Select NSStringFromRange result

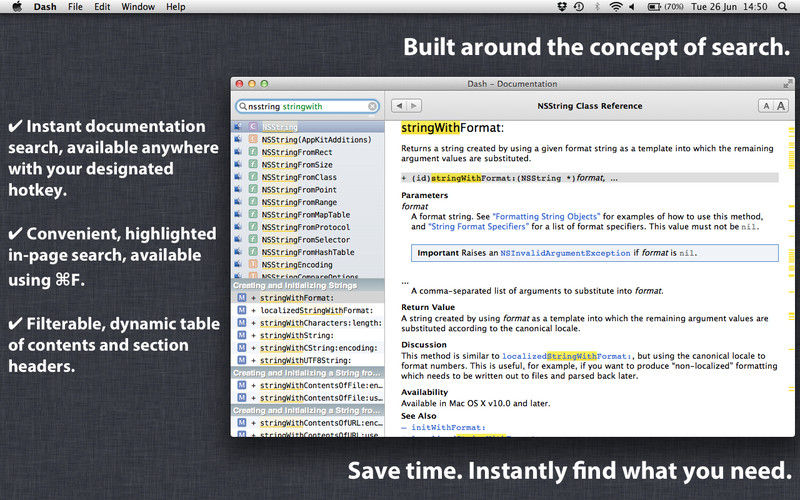[x=308, y=202]
